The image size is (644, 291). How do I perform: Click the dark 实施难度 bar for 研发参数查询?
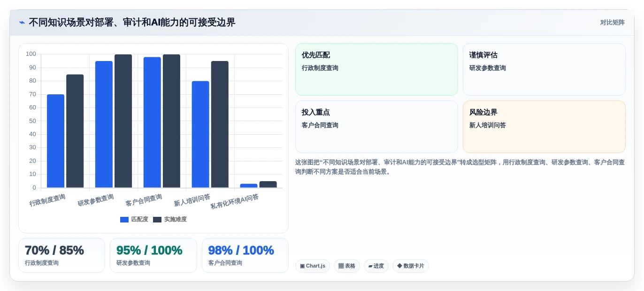[x=123, y=121]
